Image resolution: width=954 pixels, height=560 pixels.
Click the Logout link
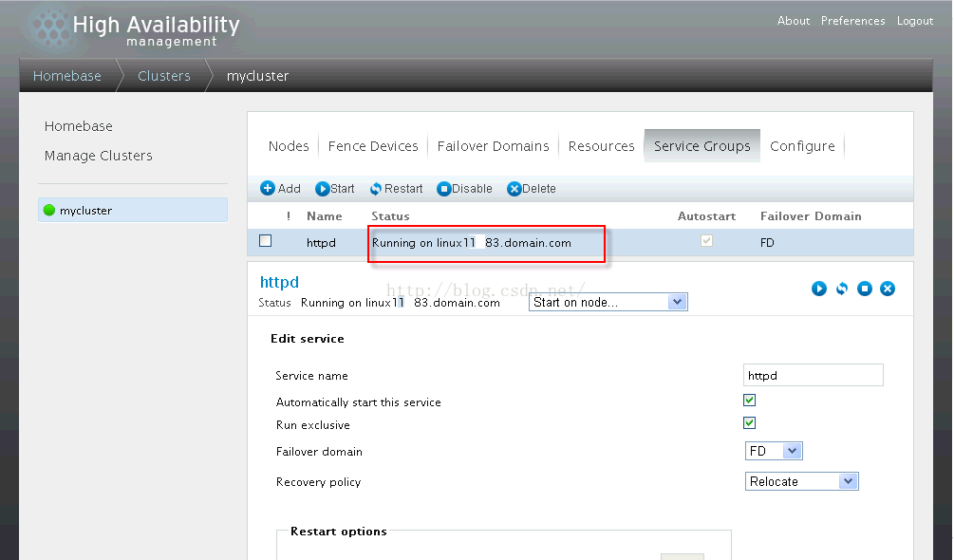pyautogui.click(x=915, y=21)
